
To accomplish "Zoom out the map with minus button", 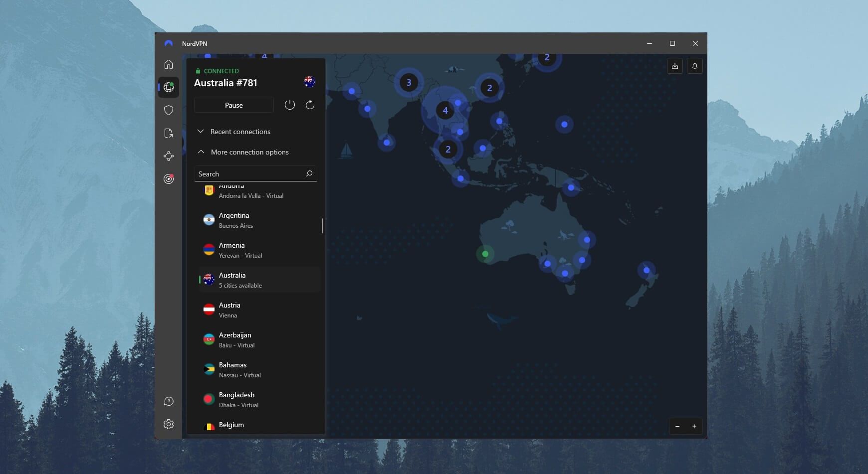I will (677, 426).
